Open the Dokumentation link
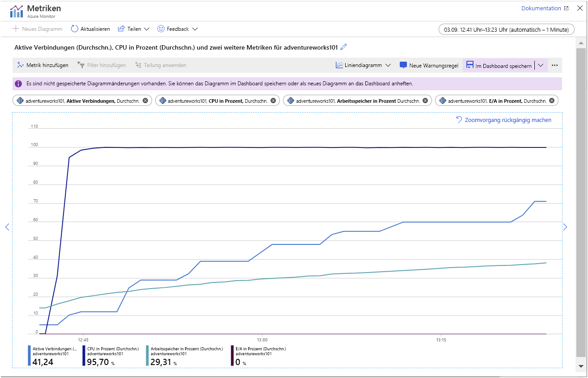This screenshot has width=588, height=378. tap(541, 8)
